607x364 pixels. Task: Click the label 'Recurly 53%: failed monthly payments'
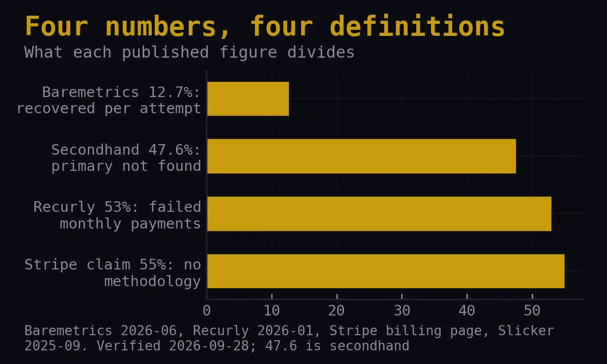click(x=117, y=215)
